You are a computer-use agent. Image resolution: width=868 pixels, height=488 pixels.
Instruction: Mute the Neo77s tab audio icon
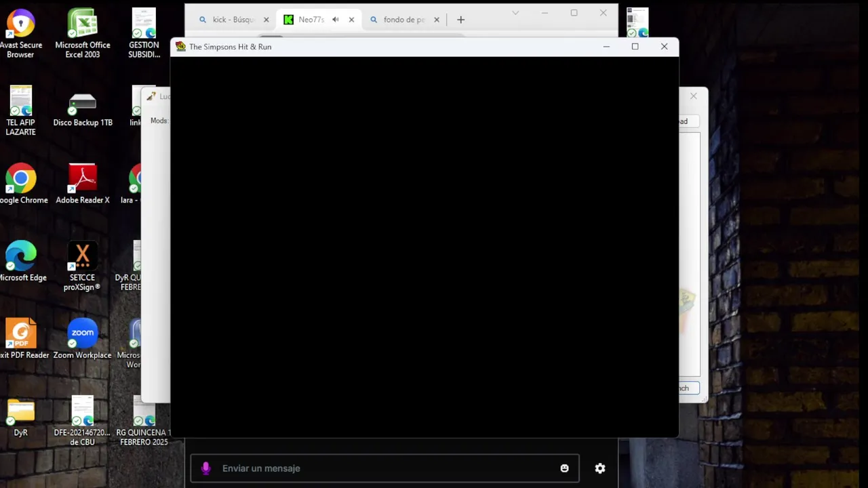point(336,20)
